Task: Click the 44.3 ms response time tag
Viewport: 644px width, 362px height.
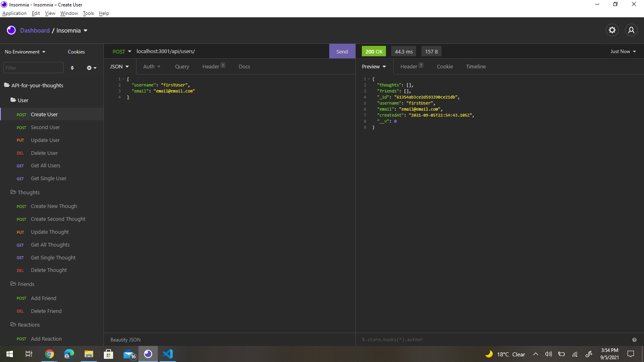Action: tap(404, 51)
